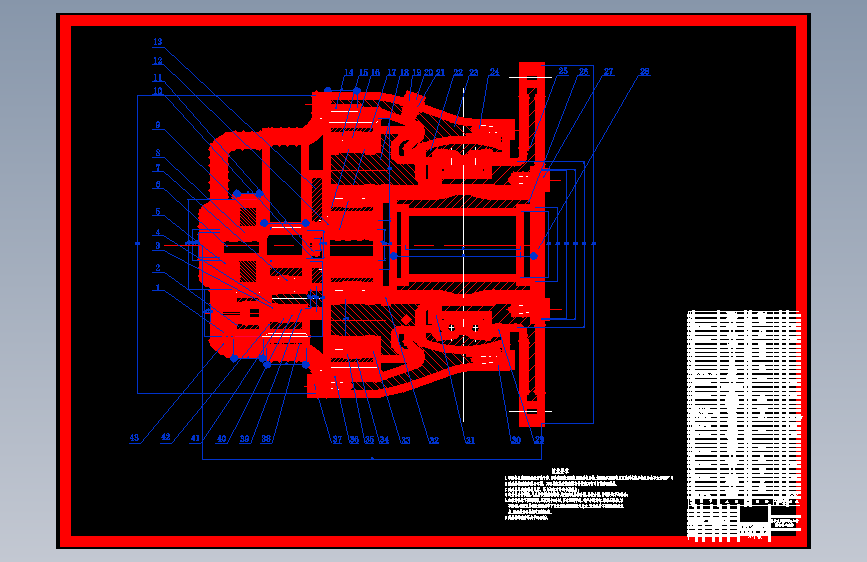
Task: Click callout number 30
Action: tap(515, 440)
